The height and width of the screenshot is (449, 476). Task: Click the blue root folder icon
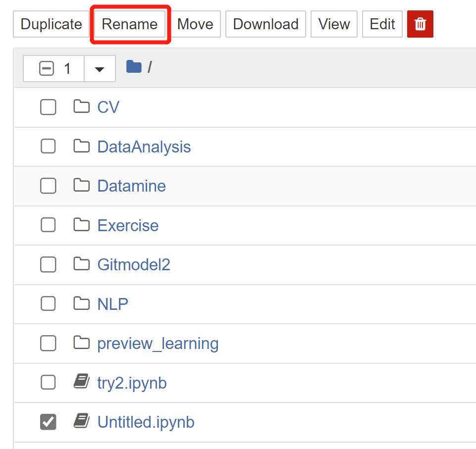point(134,67)
